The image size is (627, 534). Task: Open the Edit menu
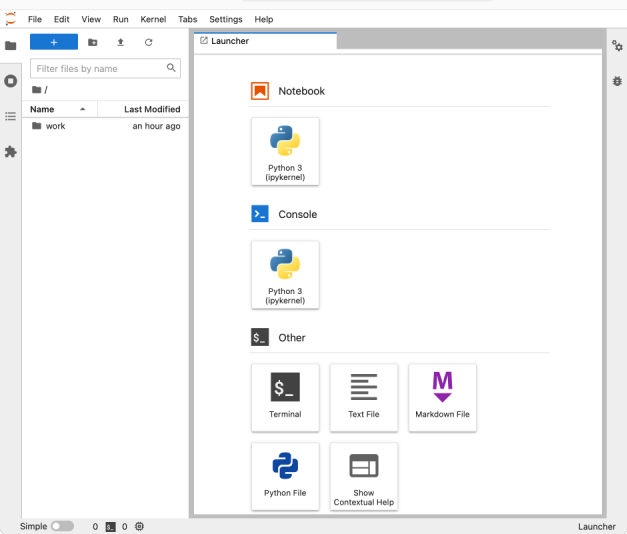[62, 19]
